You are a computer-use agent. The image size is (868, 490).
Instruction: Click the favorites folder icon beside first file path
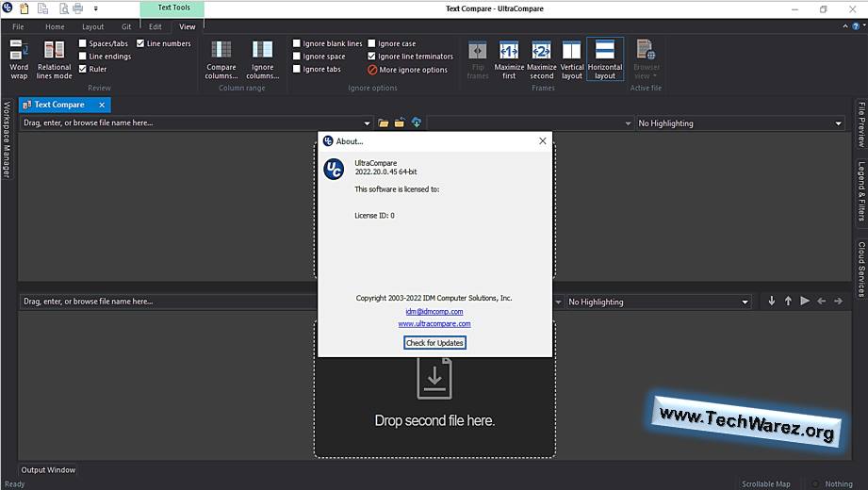[399, 122]
